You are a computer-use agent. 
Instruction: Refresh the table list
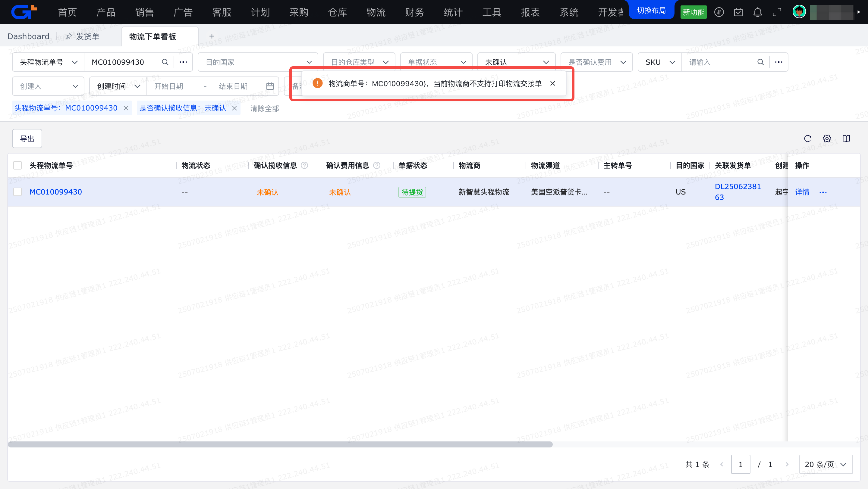808,138
